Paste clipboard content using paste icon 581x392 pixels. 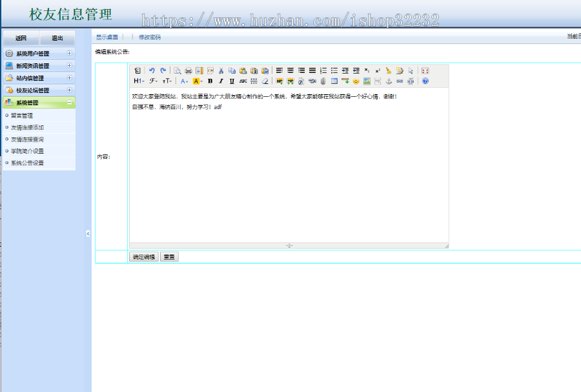(x=243, y=70)
